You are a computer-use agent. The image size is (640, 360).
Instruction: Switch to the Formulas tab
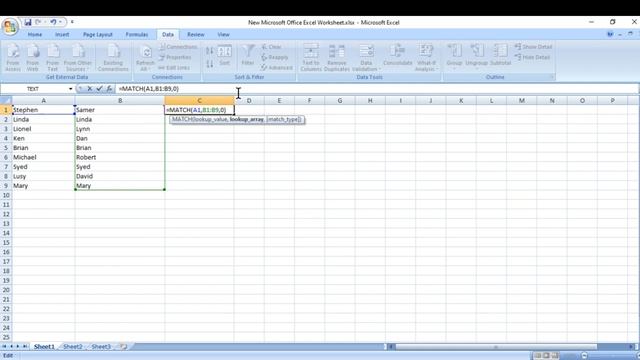[x=137, y=35]
